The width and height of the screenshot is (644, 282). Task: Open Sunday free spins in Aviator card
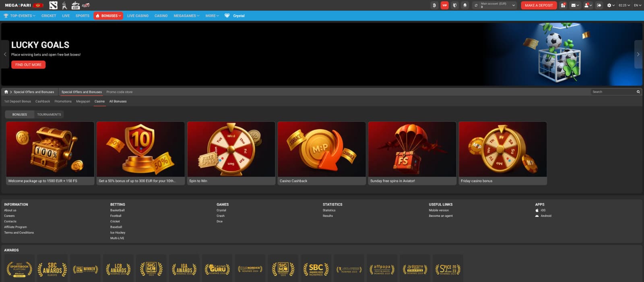(x=412, y=153)
